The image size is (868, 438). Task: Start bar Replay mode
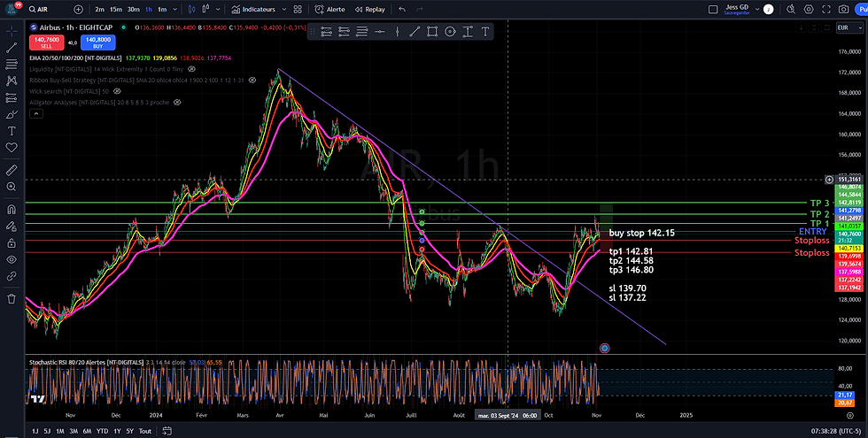pyautogui.click(x=370, y=10)
